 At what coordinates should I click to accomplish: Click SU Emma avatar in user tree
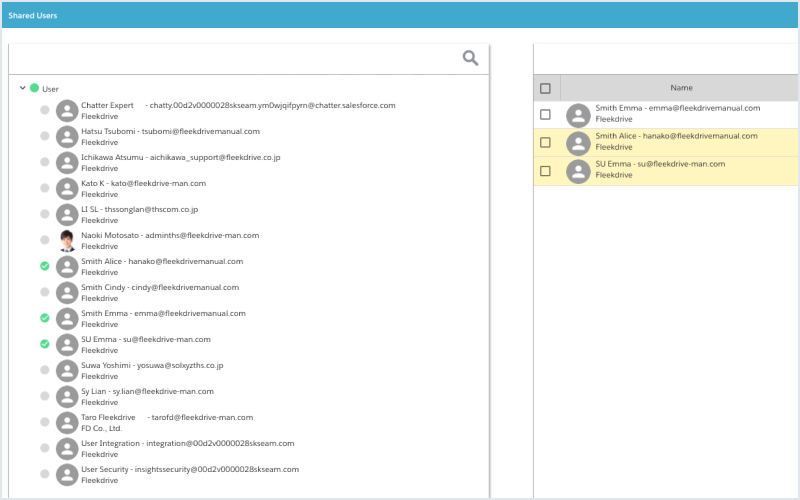pyautogui.click(x=67, y=345)
